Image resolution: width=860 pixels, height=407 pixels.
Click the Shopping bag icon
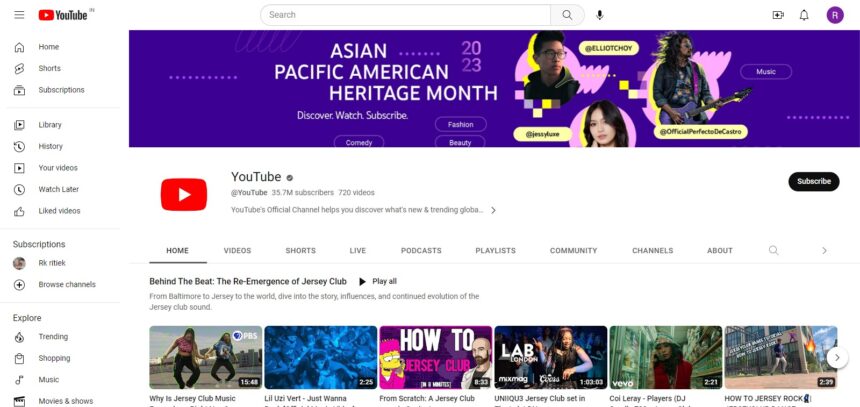click(x=19, y=358)
